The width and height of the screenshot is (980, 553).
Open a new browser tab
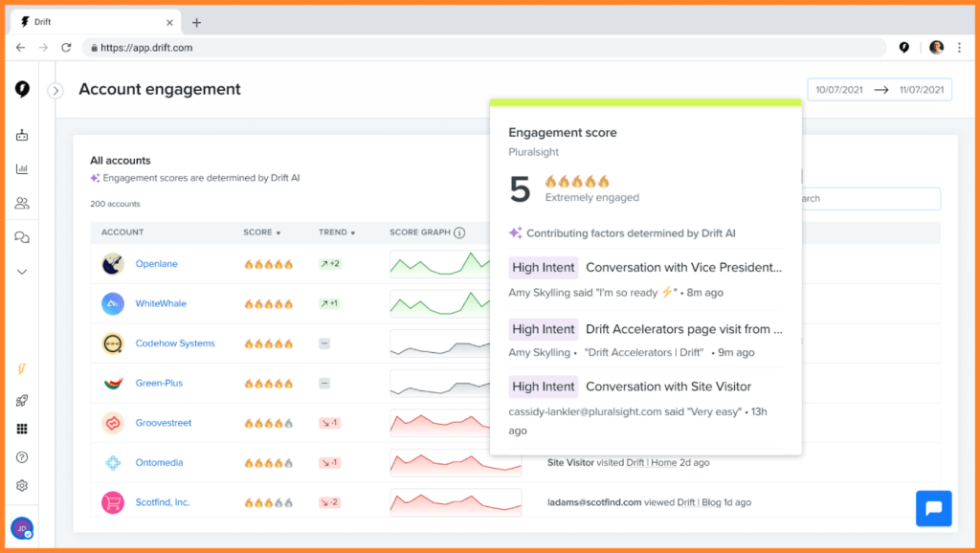196,23
